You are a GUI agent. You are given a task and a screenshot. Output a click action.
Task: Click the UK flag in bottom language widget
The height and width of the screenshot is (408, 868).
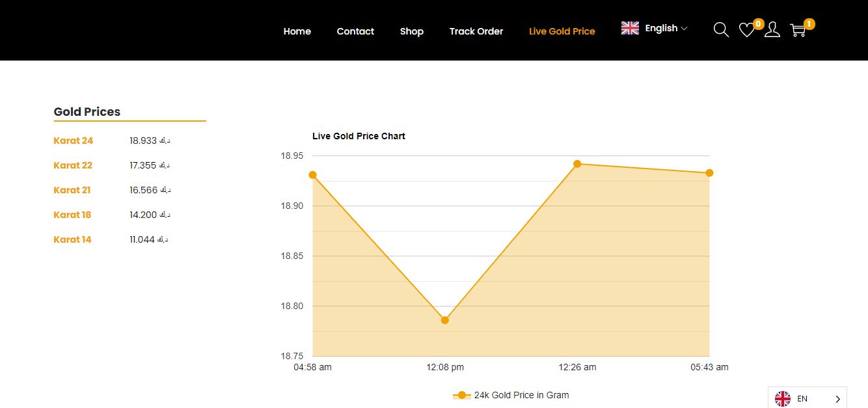tap(783, 399)
